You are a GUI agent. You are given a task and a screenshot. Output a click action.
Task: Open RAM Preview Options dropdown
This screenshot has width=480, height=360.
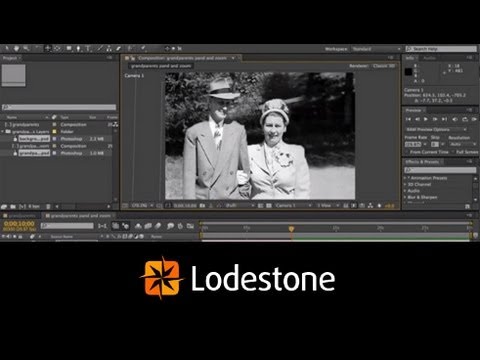pyautogui.click(x=436, y=129)
